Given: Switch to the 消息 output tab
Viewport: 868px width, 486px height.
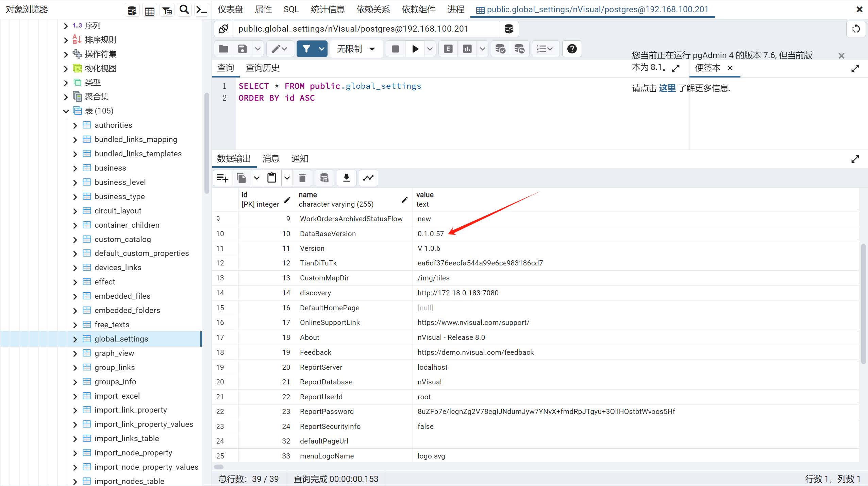Looking at the screenshot, I should [271, 159].
